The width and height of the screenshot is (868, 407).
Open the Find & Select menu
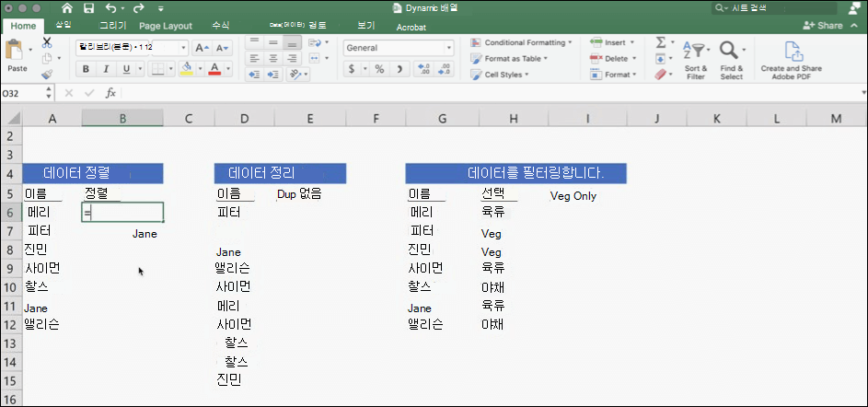pyautogui.click(x=732, y=60)
